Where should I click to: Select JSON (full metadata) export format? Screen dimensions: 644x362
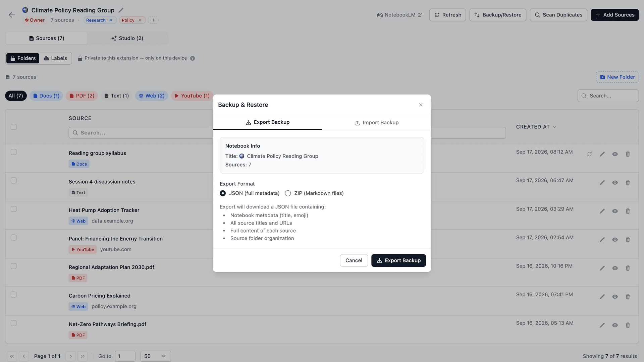tap(223, 193)
